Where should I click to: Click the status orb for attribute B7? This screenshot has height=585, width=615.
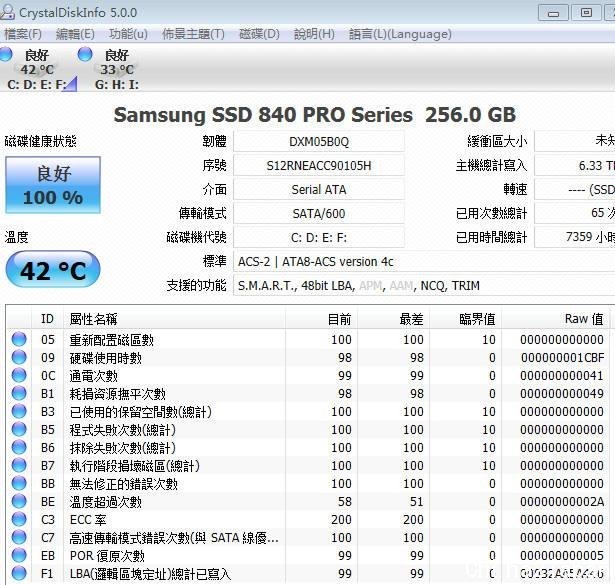19,465
